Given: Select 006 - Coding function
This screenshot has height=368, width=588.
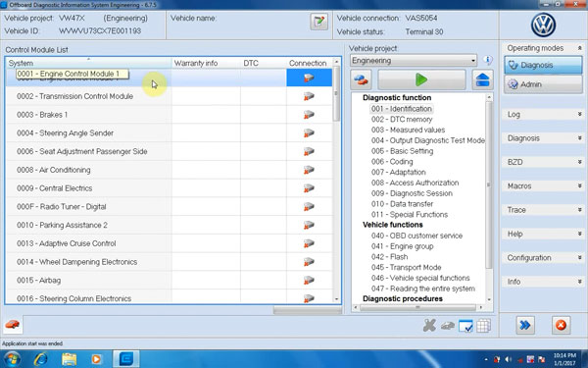Looking at the screenshot, I should [x=392, y=162].
